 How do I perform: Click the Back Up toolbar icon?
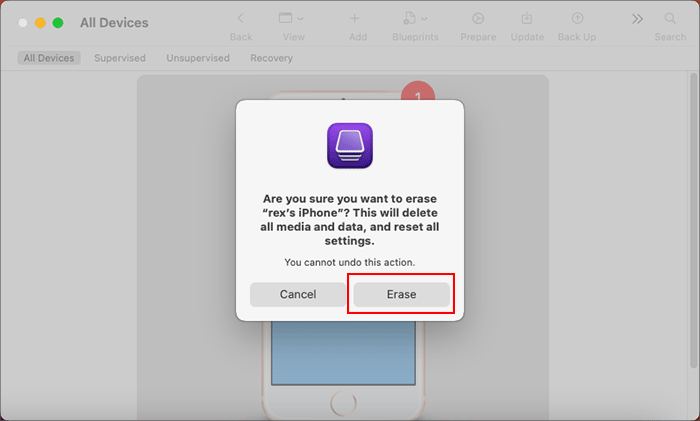577,18
